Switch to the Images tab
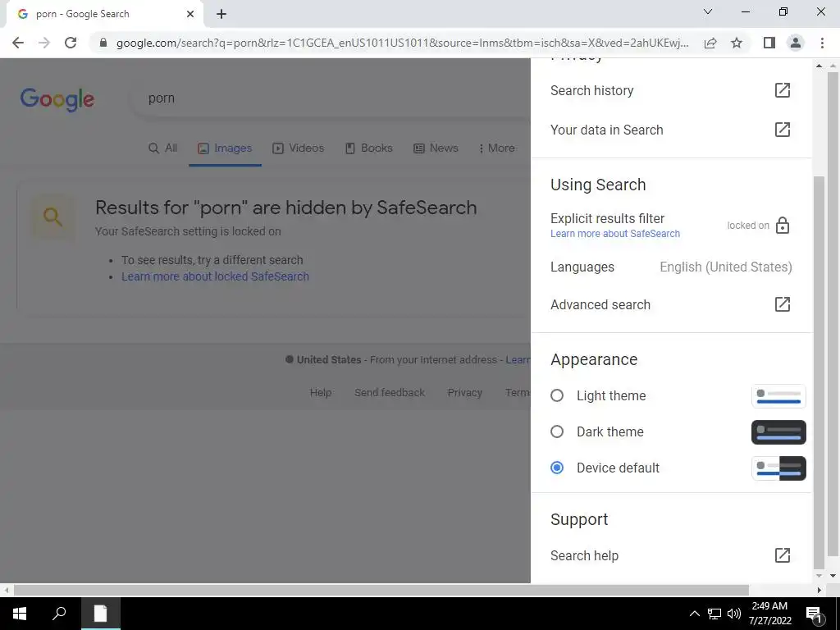The height and width of the screenshot is (630, 840). tap(225, 148)
